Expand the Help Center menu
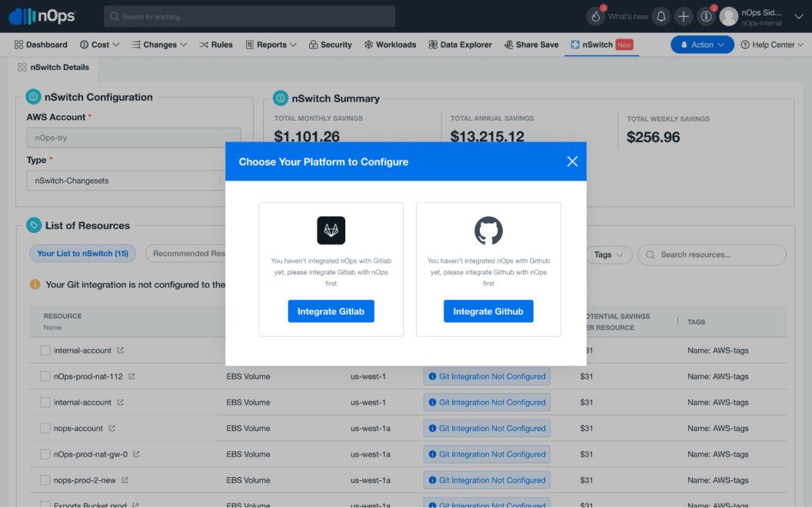The image size is (812, 508). tap(772, 45)
